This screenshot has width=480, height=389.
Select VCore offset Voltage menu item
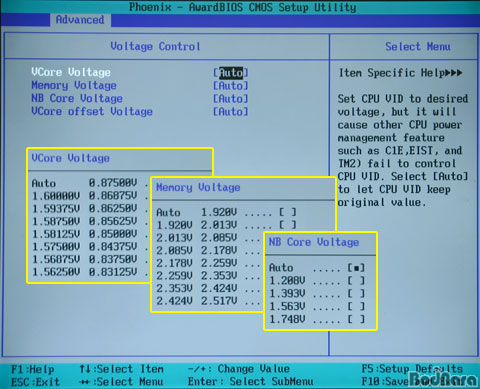pos(92,112)
